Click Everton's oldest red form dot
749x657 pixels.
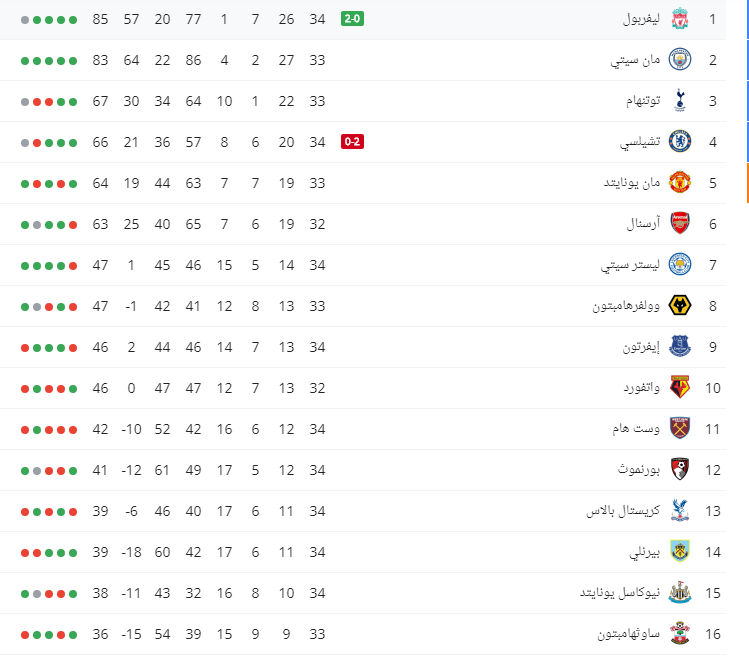pyautogui.click(x=73, y=348)
